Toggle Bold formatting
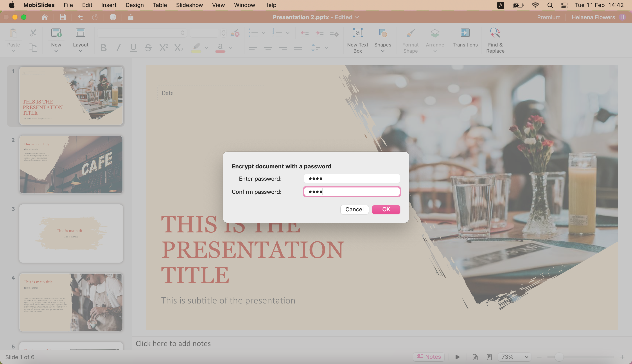This screenshot has height=364, width=632. [x=103, y=48]
